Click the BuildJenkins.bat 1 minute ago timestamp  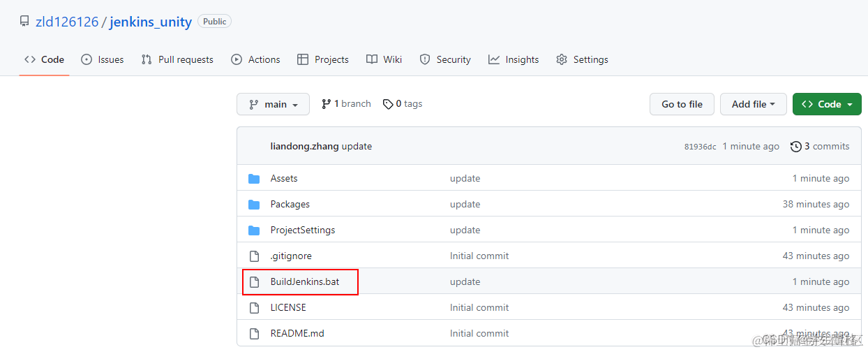(x=821, y=281)
